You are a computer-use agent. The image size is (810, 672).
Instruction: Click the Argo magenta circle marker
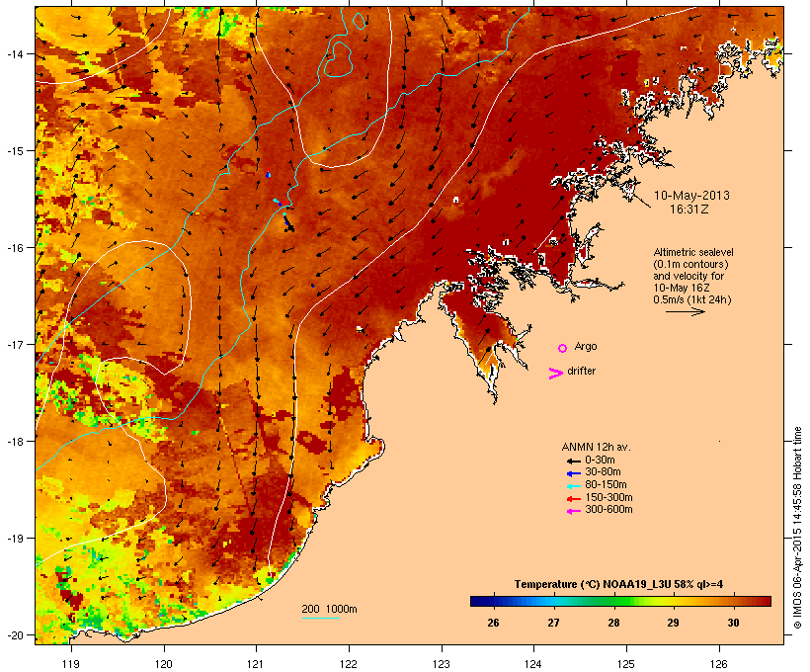(x=563, y=349)
